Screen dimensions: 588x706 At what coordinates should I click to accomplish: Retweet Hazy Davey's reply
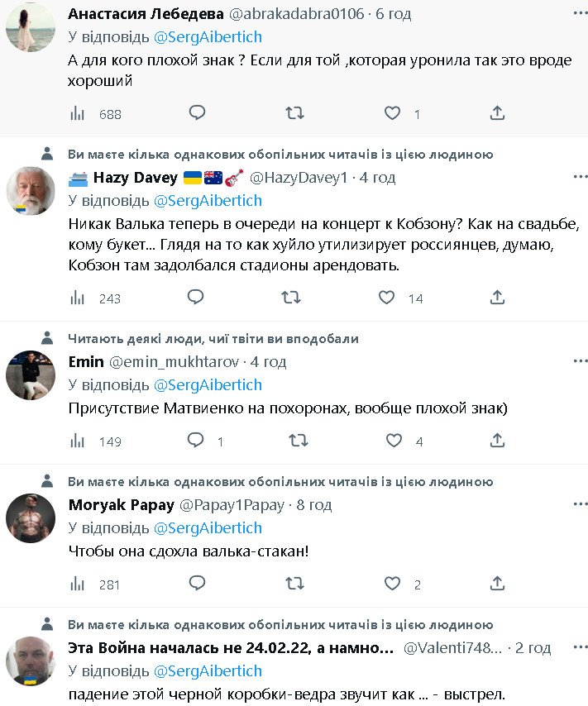coord(290,297)
